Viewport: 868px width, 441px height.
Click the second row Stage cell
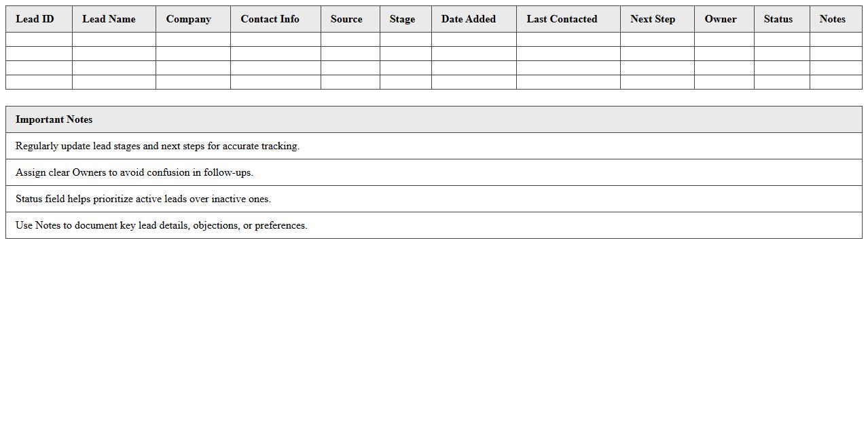tap(405, 54)
